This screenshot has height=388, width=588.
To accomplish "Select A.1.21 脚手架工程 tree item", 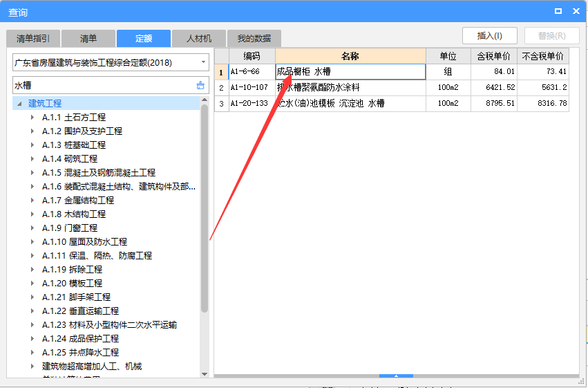I will [76, 297].
